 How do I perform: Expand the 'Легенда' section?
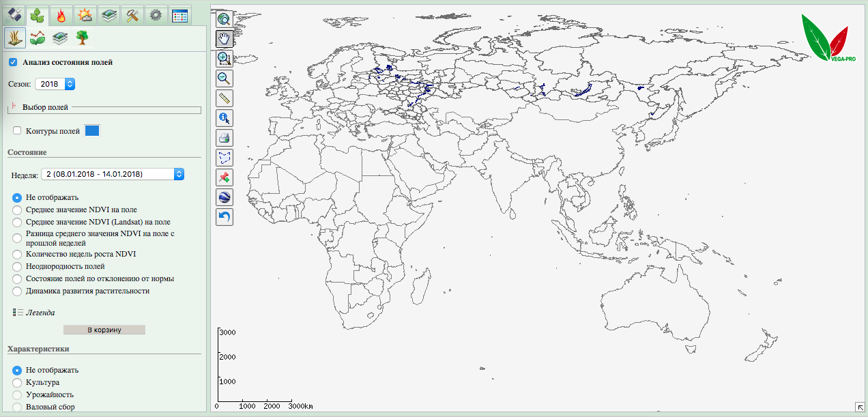[x=40, y=312]
